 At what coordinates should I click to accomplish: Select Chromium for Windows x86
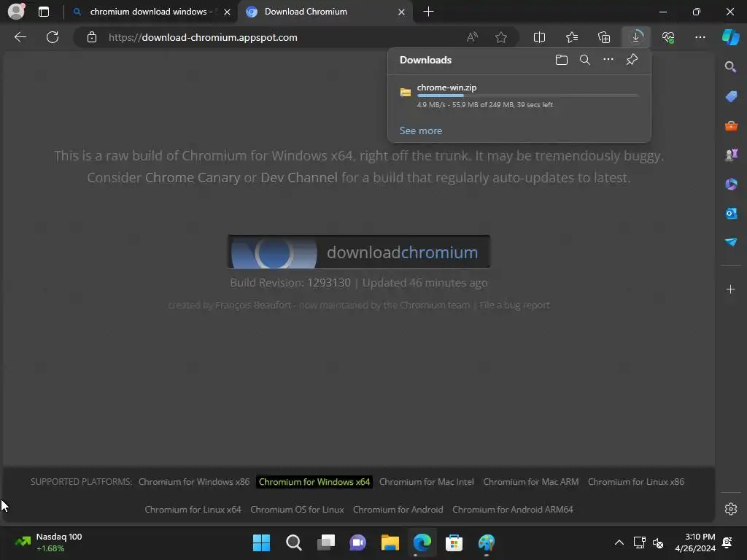tap(194, 482)
